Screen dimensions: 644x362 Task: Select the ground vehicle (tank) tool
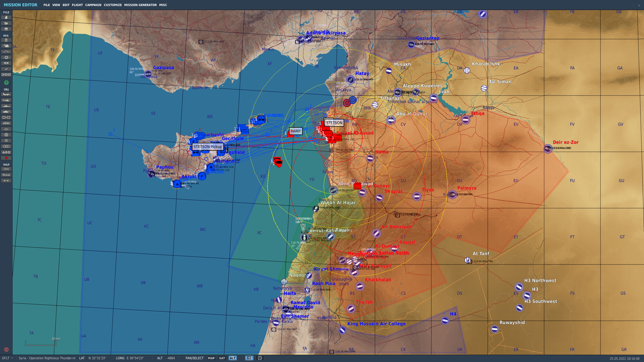tap(6, 112)
